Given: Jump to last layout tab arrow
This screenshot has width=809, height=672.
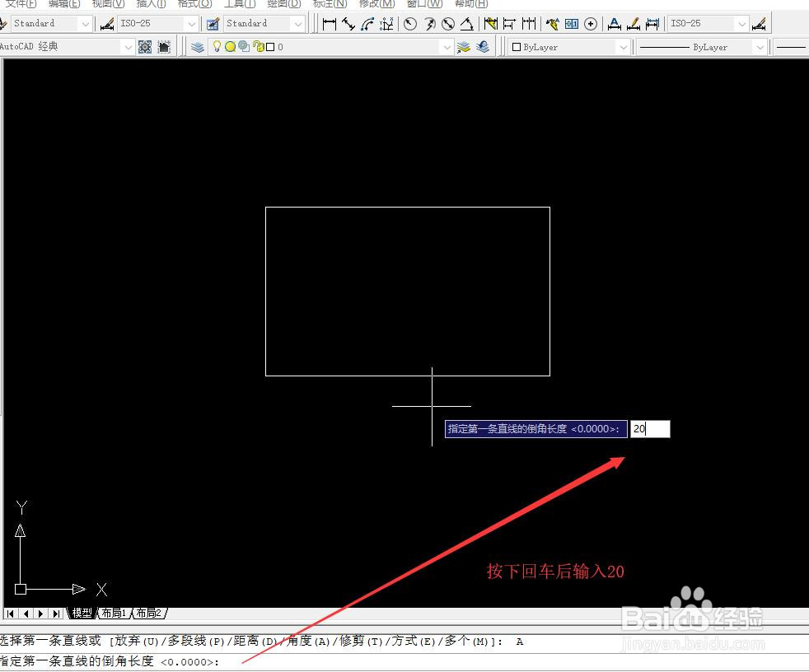Looking at the screenshot, I should (56, 614).
